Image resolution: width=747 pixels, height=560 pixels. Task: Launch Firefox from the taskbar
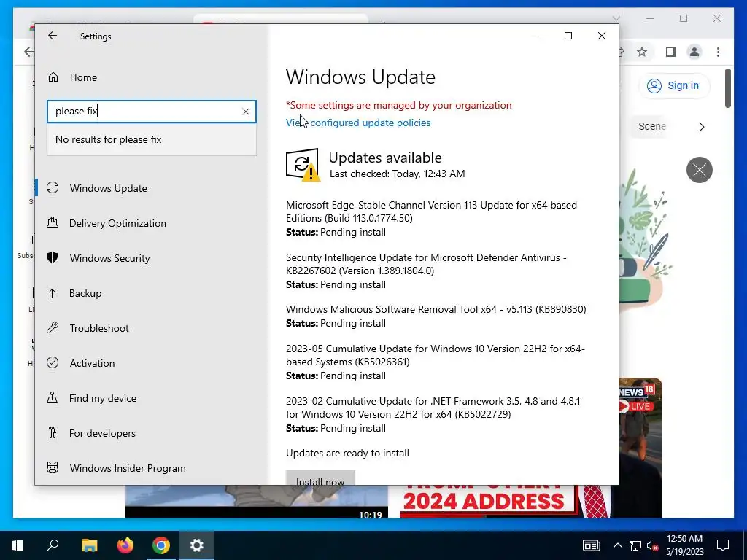(x=125, y=545)
